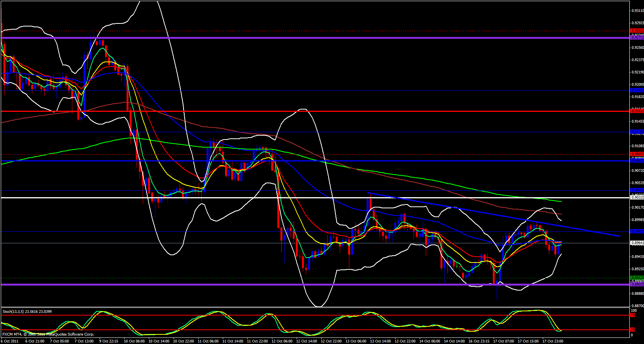This screenshot has width=644, height=344.
Task: Click the white 0.90320 price label
Action: pos(637,198)
